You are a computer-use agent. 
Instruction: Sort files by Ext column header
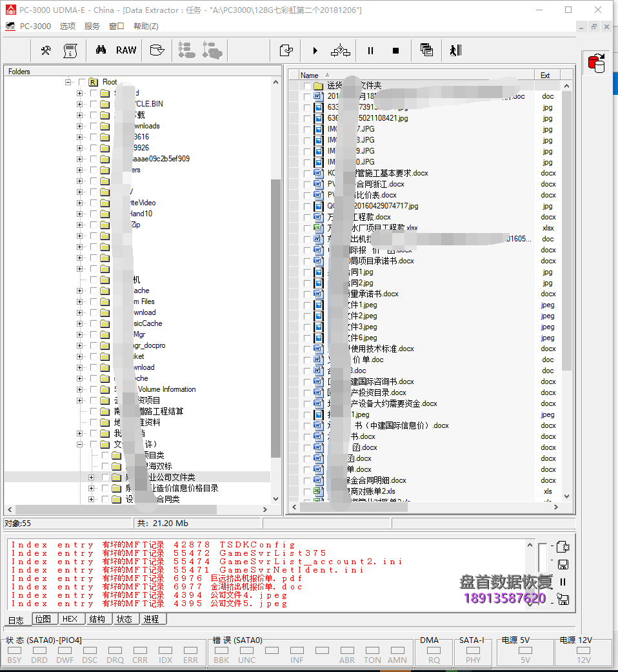coord(547,75)
